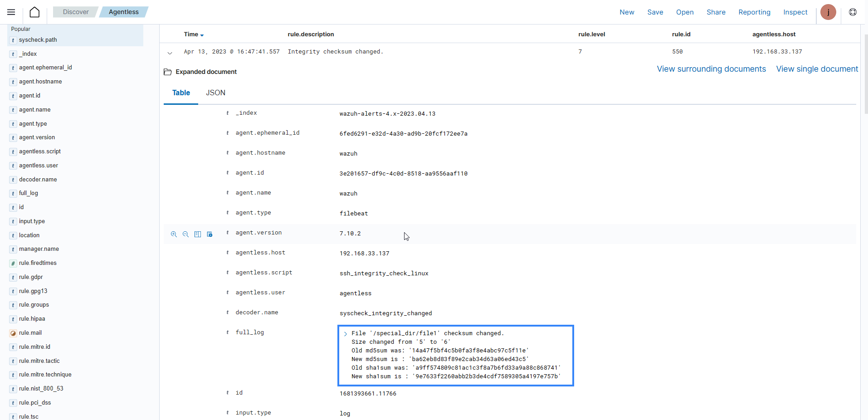Click 192.168.33.137 in agentless.host table row
868x420 pixels.
pos(365,254)
